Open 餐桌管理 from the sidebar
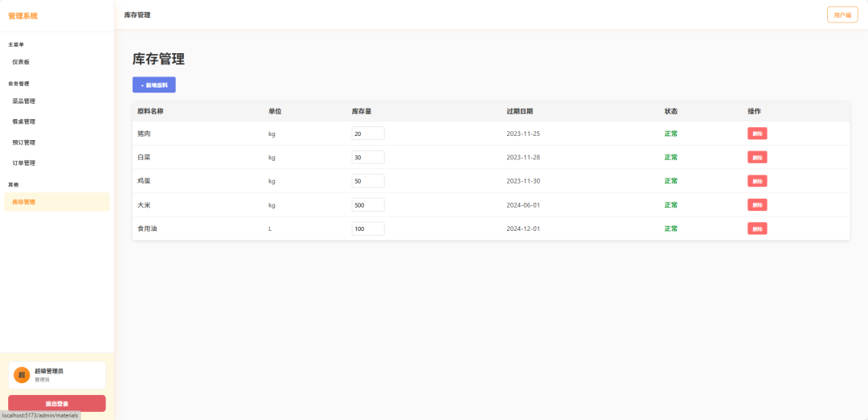This screenshot has height=420, width=868. pos(24,122)
